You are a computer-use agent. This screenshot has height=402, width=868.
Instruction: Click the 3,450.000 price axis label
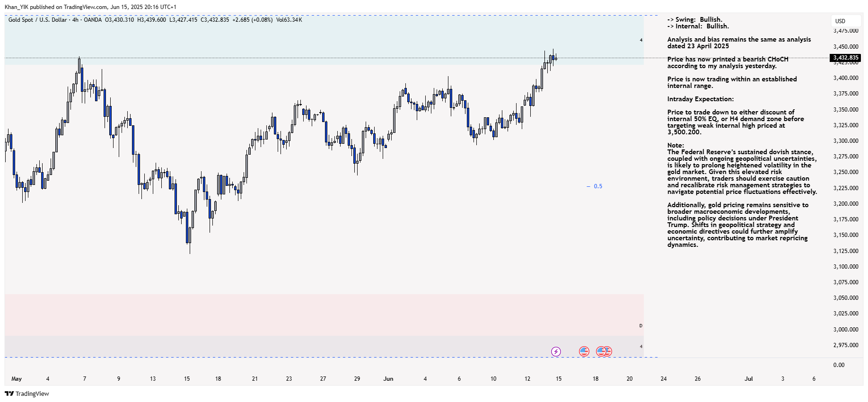click(x=846, y=47)
